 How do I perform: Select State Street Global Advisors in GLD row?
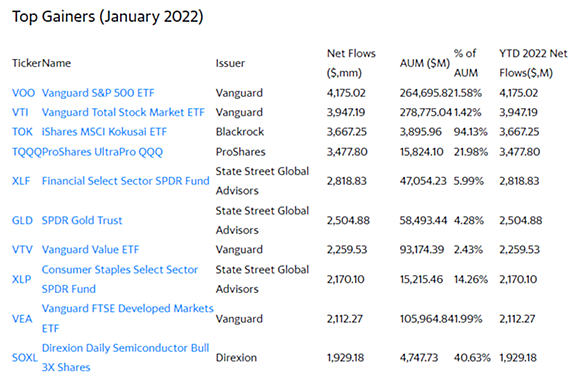262,220
